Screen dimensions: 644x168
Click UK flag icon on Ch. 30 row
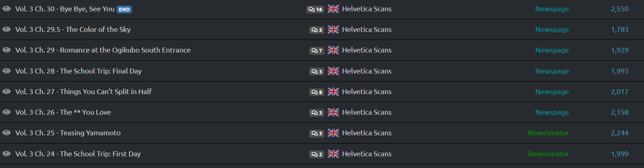[x=333, y=9]
